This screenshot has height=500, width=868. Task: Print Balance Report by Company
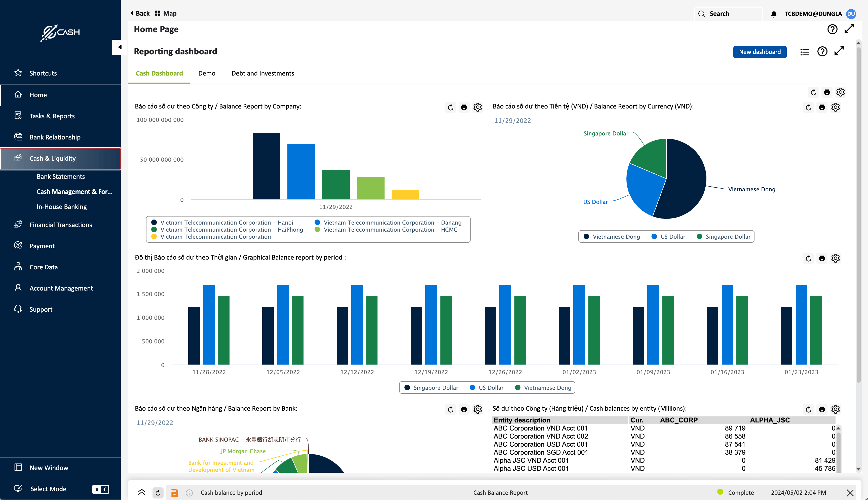point(464,107)
